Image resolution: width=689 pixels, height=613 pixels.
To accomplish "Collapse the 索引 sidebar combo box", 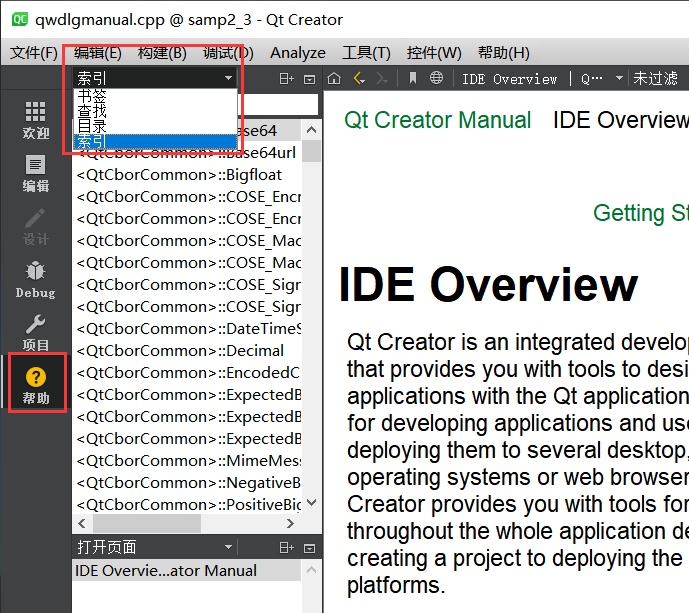I will (x=155, y=78).
